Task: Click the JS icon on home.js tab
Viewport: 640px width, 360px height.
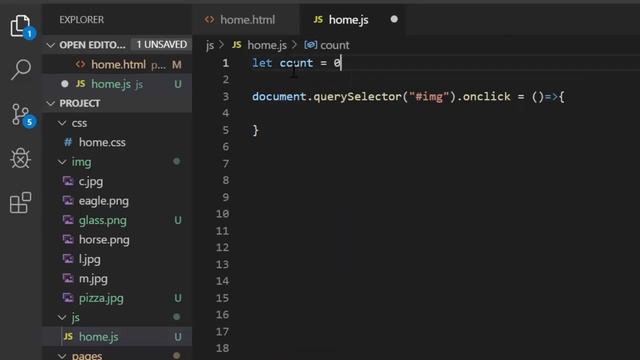Action: 318,19
